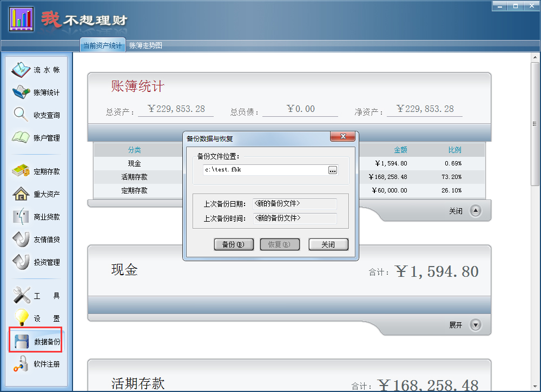
Task: Click percentage 26.10% cell
Action: (451, 190)
